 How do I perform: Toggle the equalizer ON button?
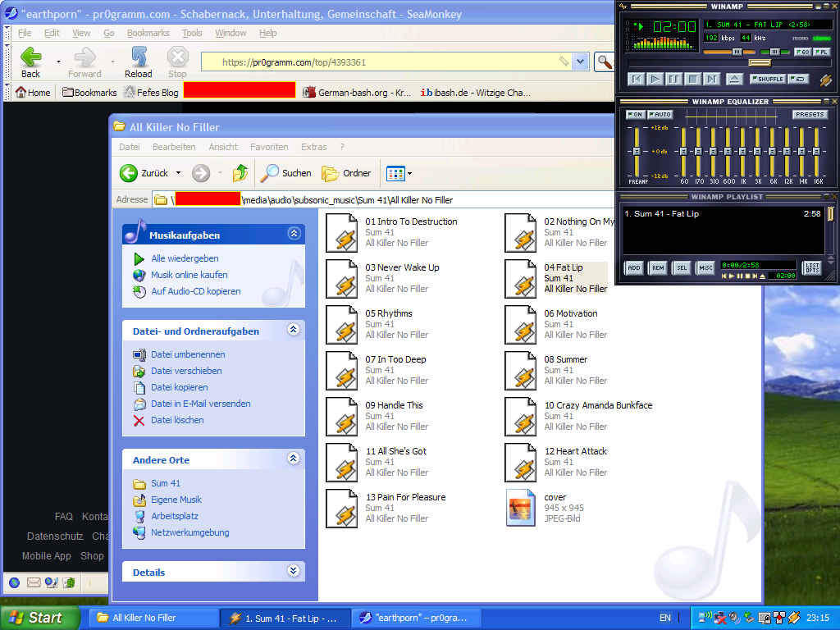(635, 115)
